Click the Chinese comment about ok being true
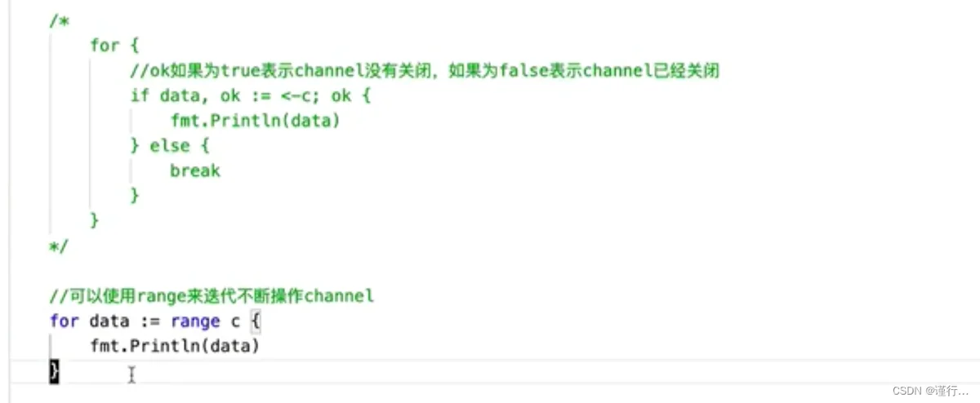This screenshot has height=403, width=980. pyautogui.click(x=424, y=70)
